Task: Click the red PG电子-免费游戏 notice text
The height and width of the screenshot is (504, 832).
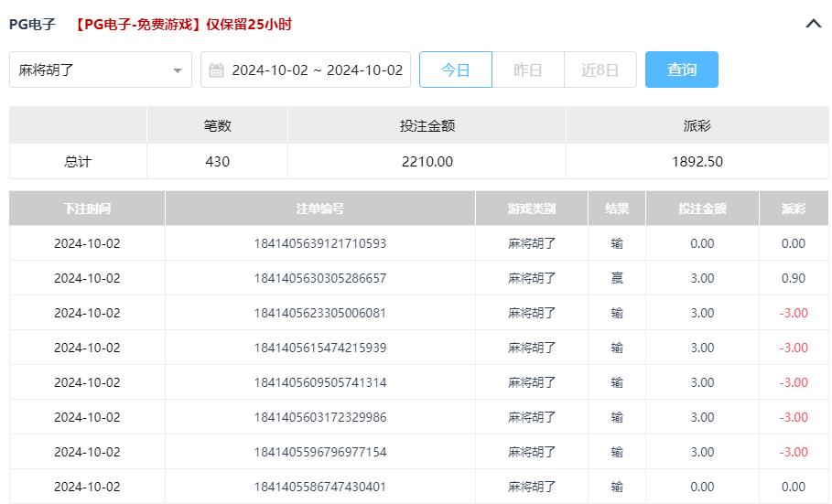Action: click(x=183, y=25)
